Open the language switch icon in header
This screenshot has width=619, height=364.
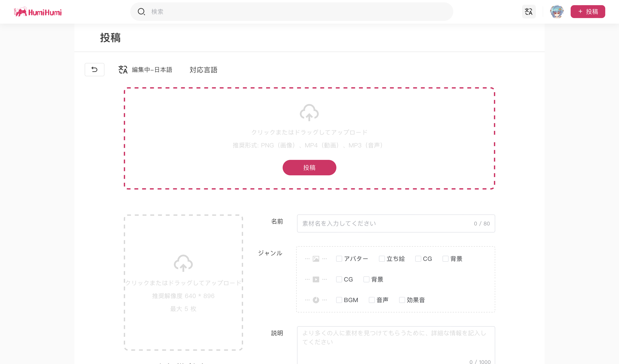[x=528, y=12]
